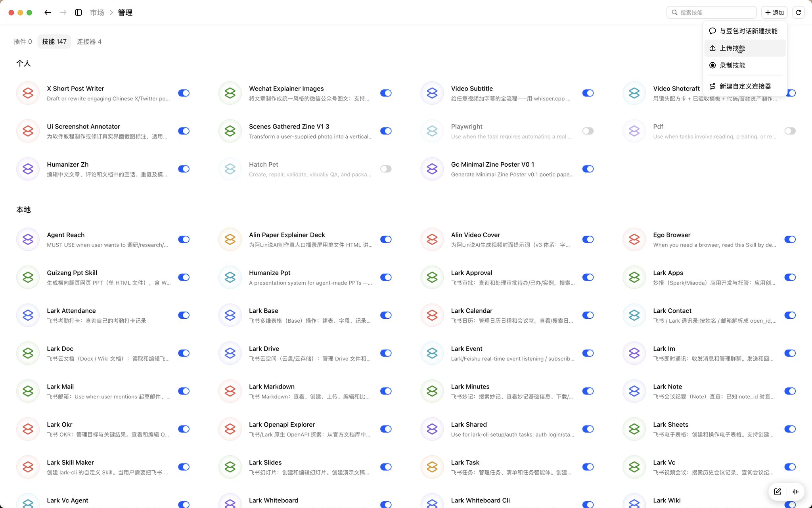
Task: Click the refresh icon button
Action: [x=799, y=12]
